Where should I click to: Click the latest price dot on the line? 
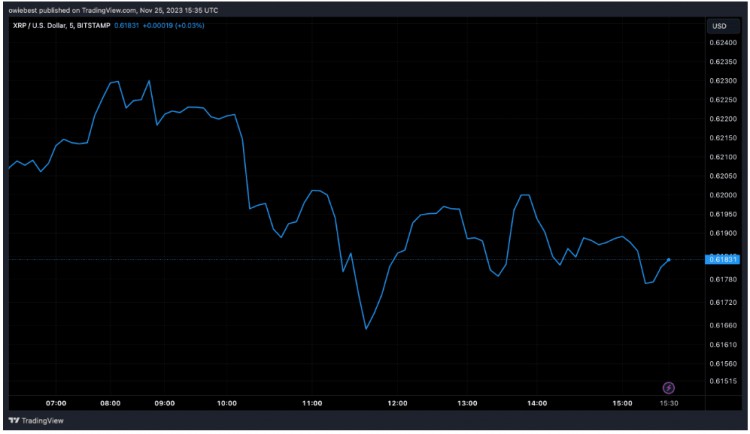(x=669, y=260)
